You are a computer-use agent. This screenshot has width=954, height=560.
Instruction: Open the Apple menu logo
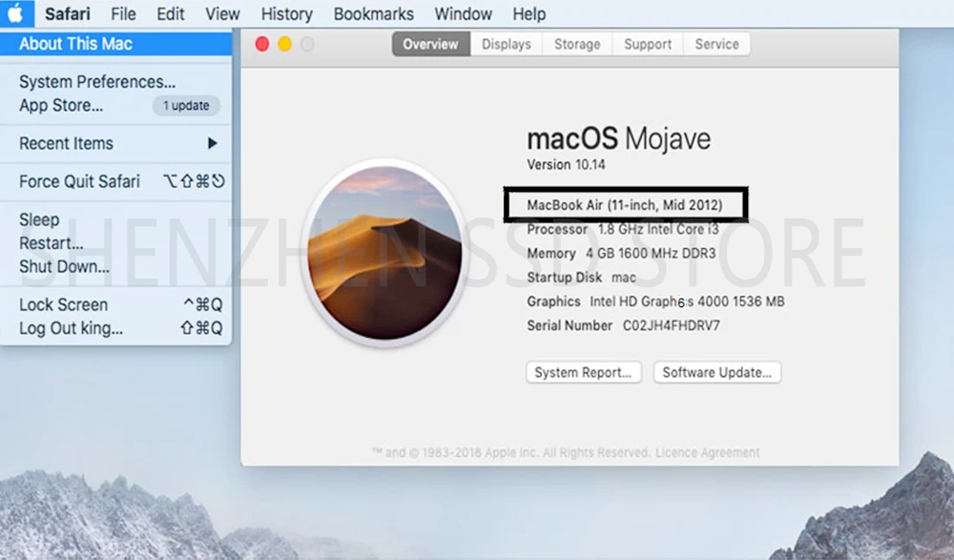tap(15, 12)
